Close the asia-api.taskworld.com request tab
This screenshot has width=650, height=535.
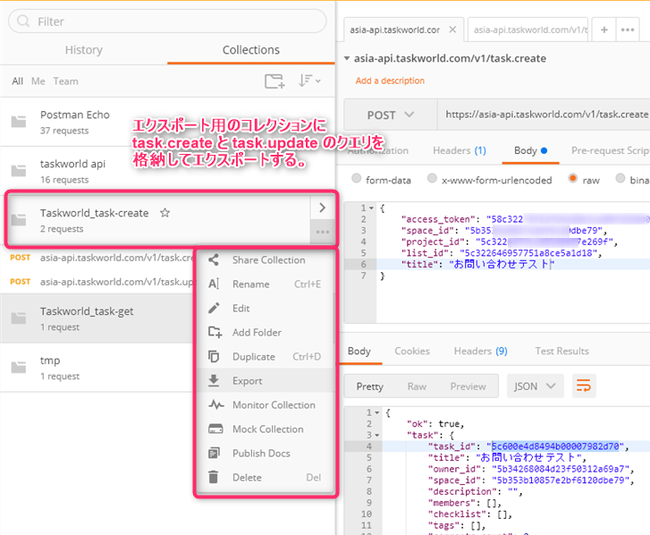coord(453,29)
